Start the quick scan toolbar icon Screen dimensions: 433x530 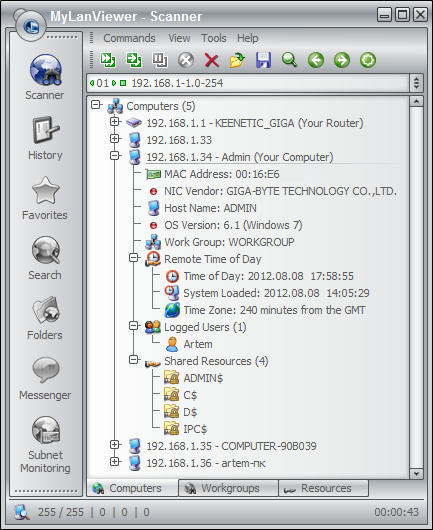[108, 60]
